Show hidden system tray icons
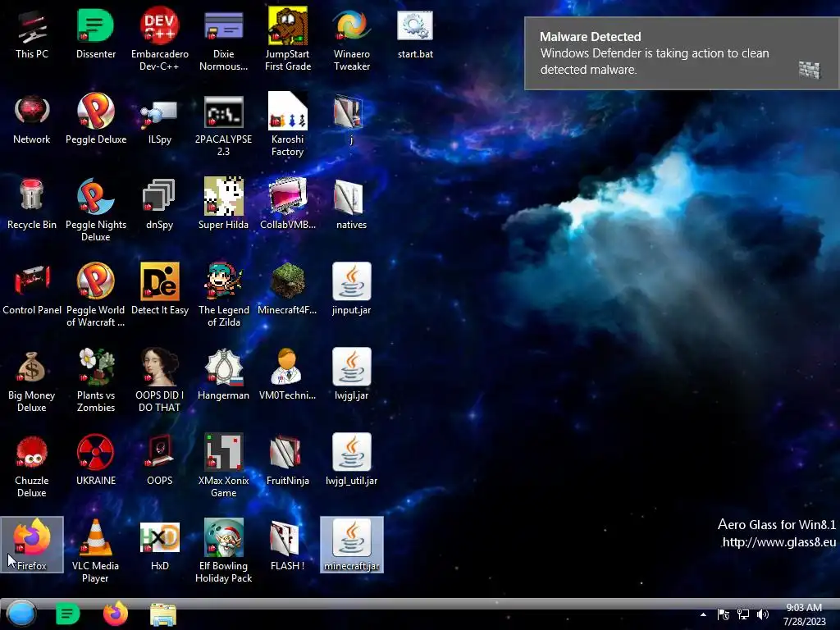This screenshot has width=840, height=630. [703, 614]
